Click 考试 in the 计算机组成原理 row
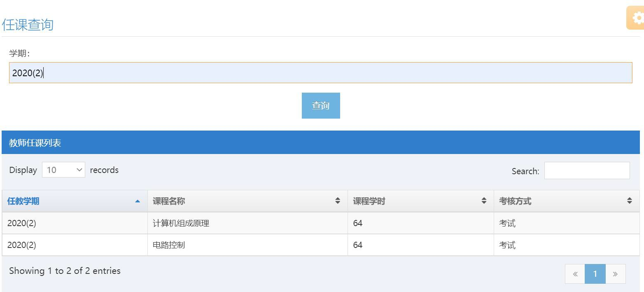The width and height of the screenshot is (644, 292). click(x=507, y=223)
